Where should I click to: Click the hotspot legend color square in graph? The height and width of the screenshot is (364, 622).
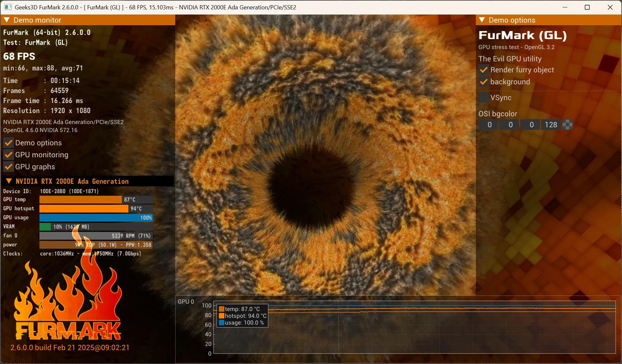(221, 316)
